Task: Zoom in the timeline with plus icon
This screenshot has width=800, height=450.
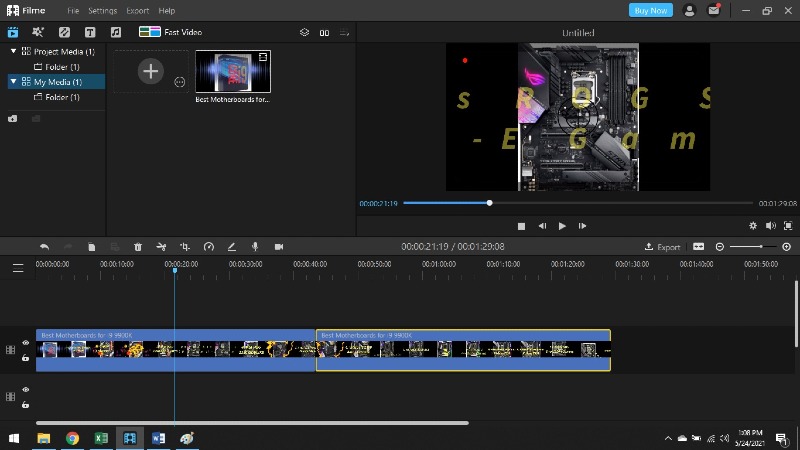Action: click(x=787, y=247)
